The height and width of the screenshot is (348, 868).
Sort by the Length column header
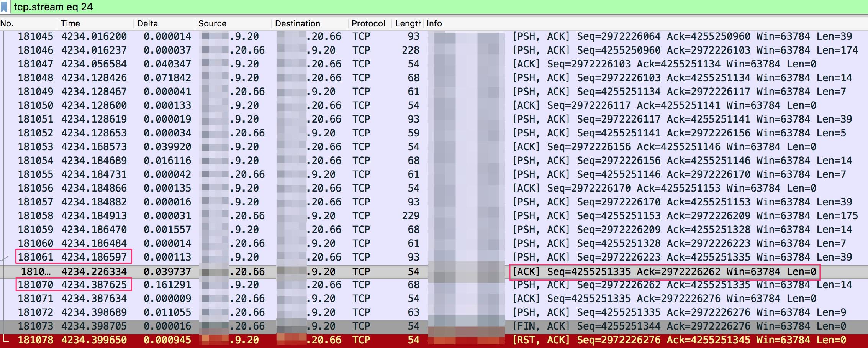click(407, 23)
